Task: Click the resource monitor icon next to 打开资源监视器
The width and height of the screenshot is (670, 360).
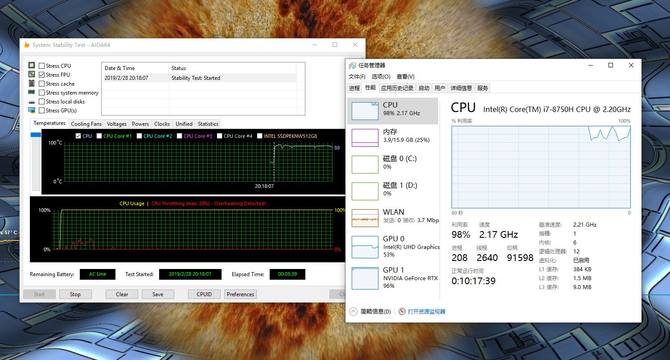Action: [402, 311]
